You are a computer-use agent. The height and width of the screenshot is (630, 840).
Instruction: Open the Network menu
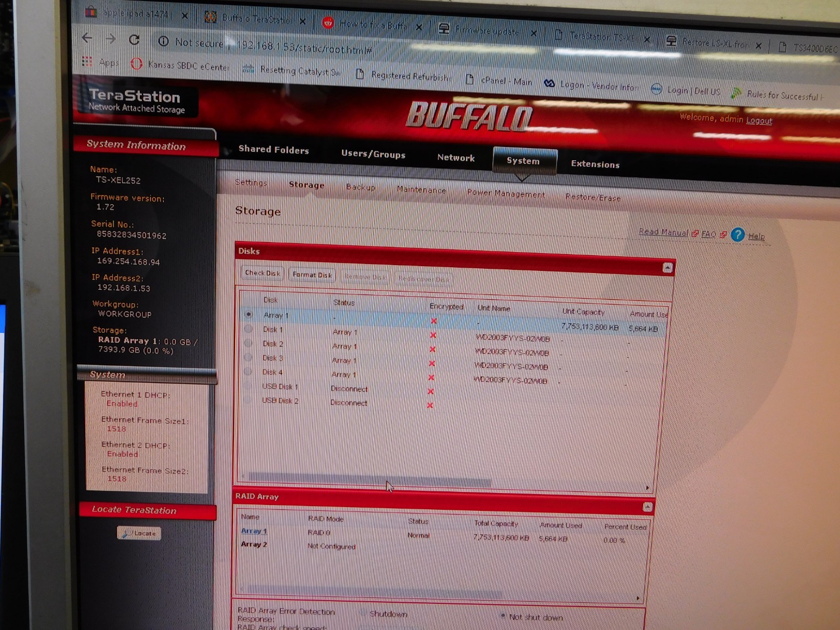(x=456, y=157)
